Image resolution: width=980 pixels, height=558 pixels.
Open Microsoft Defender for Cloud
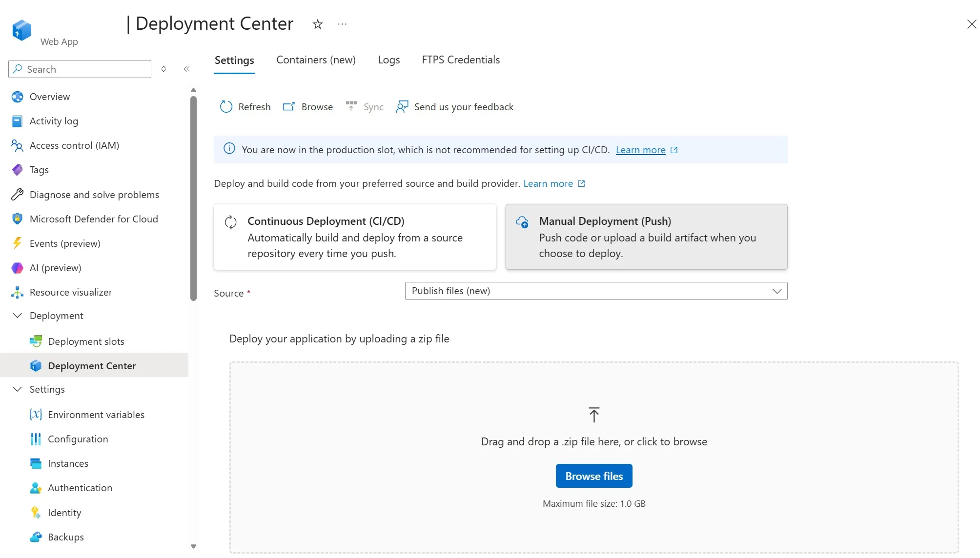pyautogui.click(x=94, y=219)
